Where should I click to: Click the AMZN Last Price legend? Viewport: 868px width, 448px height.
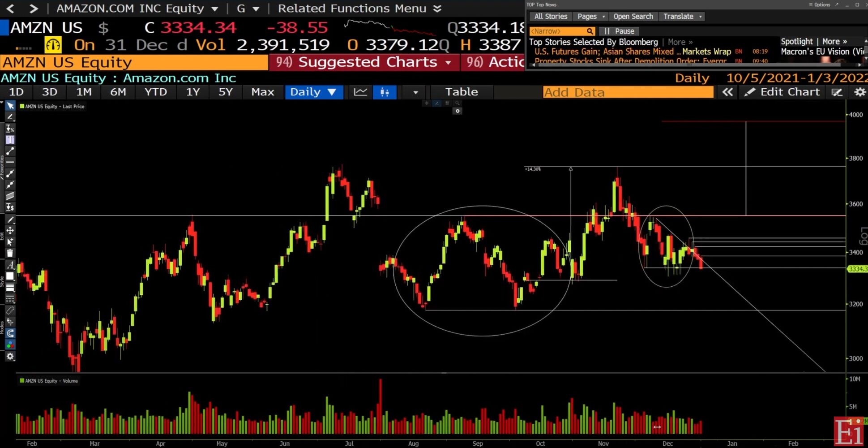point(52,107)
